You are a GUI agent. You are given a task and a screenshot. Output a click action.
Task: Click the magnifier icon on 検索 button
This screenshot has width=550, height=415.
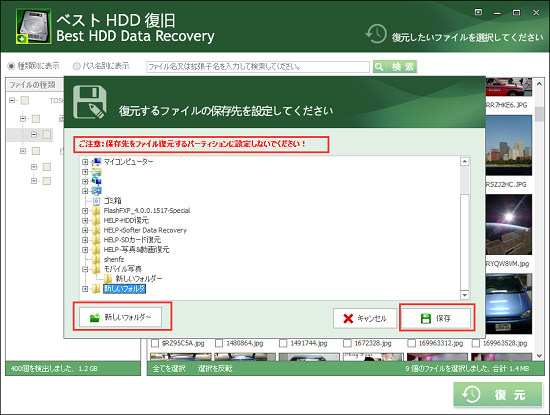click(x=379, y=66)
